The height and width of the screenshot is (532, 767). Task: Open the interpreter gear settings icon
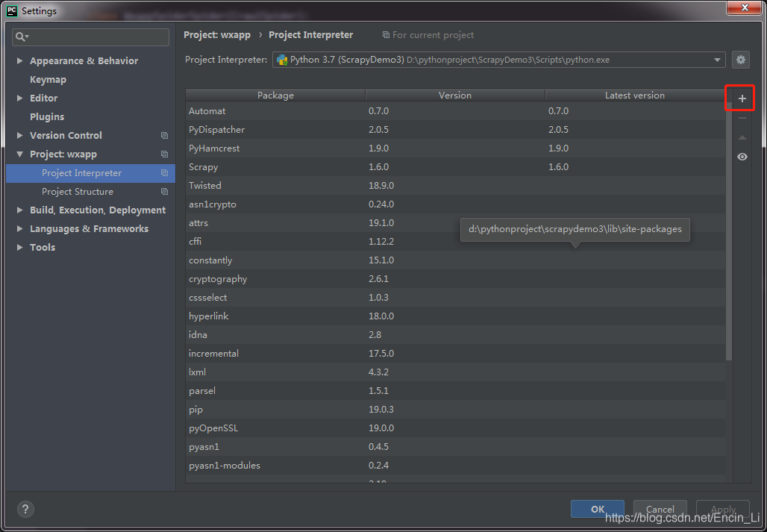click(740, 60)
